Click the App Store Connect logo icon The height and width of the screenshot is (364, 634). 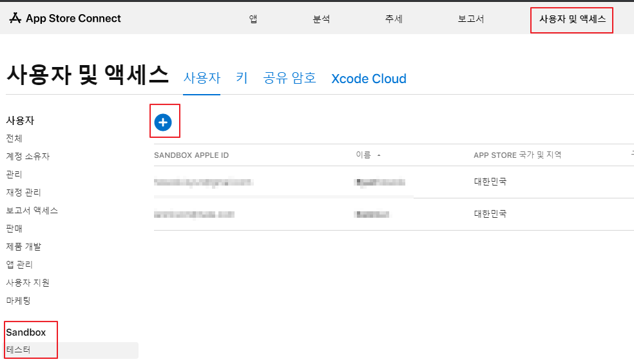15,18
